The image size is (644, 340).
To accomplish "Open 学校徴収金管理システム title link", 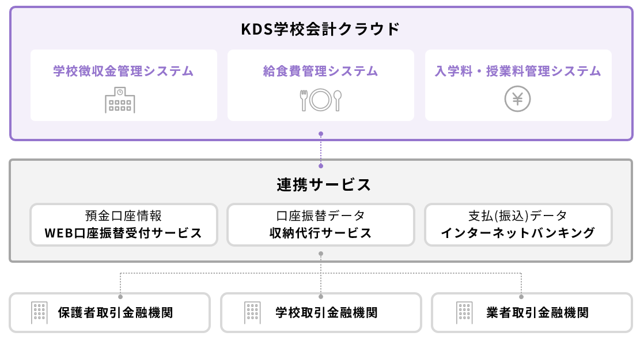I will (x=123, y=71).
